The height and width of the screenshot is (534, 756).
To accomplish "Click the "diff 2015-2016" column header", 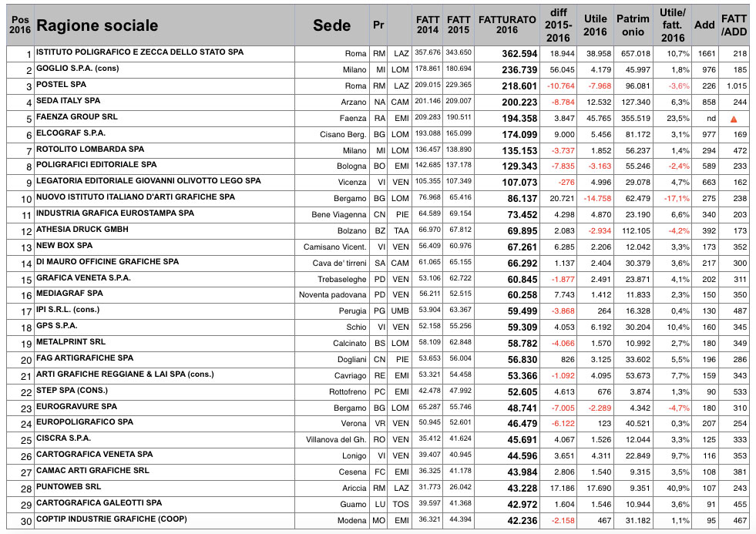I will [x=558, y=25].
